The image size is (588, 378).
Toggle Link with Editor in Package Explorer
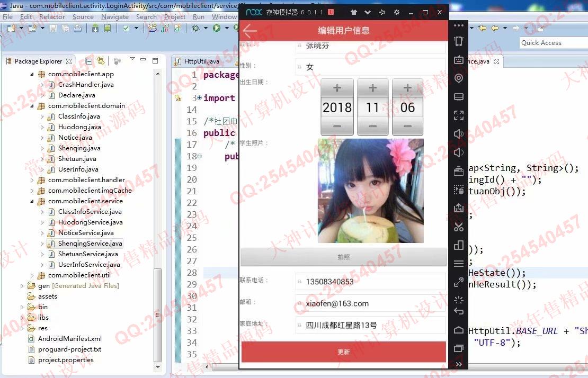101,61
